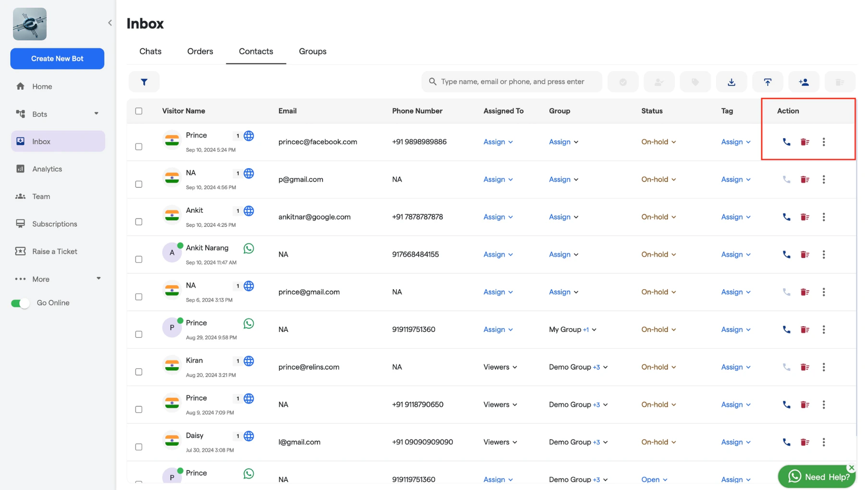Check the box for Daisy row
Screen dimensions: 868x490
139,447
